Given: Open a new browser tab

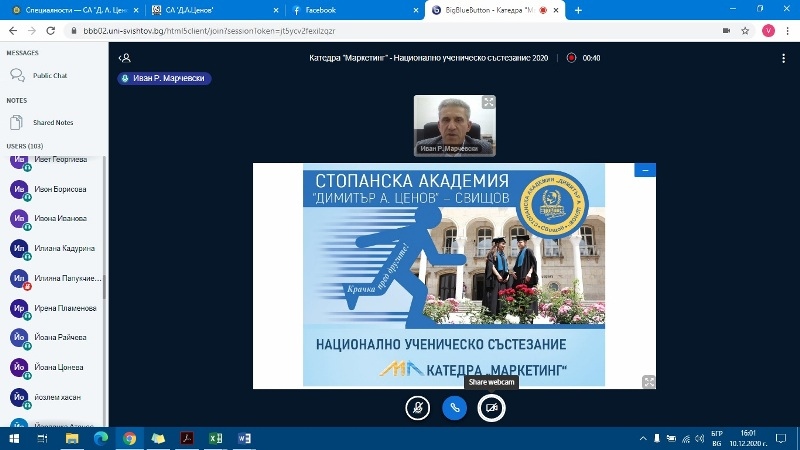Looking at the screenshot, I should click(578, 10).
